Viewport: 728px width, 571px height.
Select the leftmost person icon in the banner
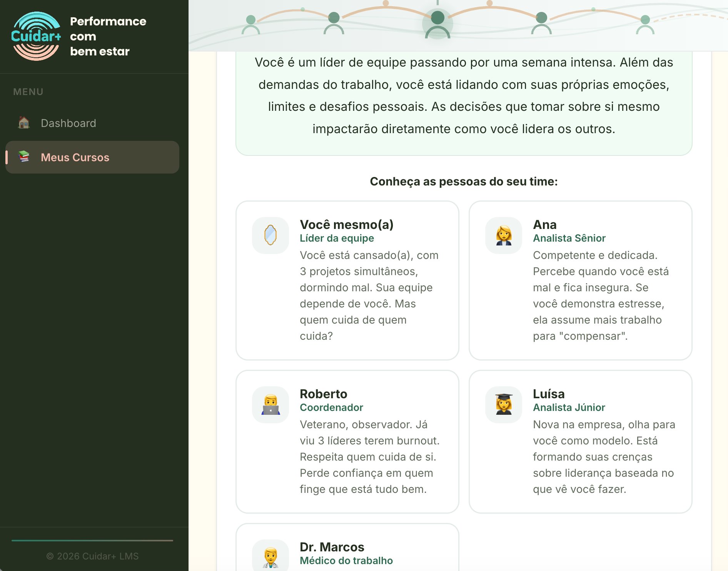(251, 25)
